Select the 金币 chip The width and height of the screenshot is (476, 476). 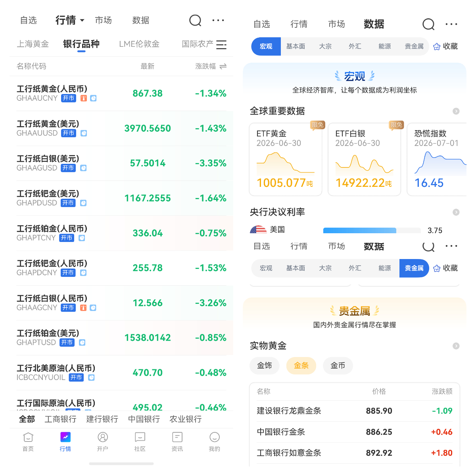point(338,365)
